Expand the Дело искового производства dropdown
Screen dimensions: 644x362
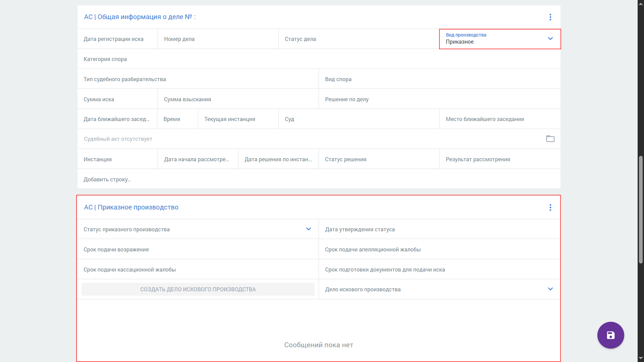pyautogui.click(x=550, y=289)
